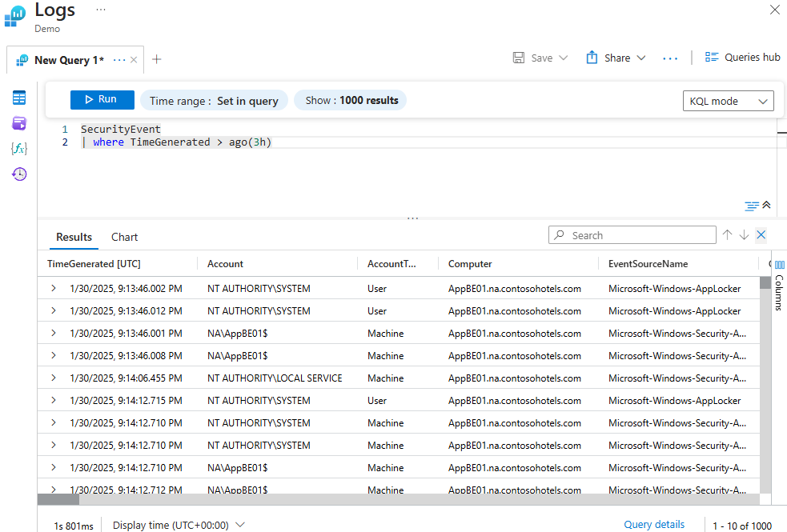
Task: Open the toolbar more options ellipsis
Action: click(x=670, y=58)
